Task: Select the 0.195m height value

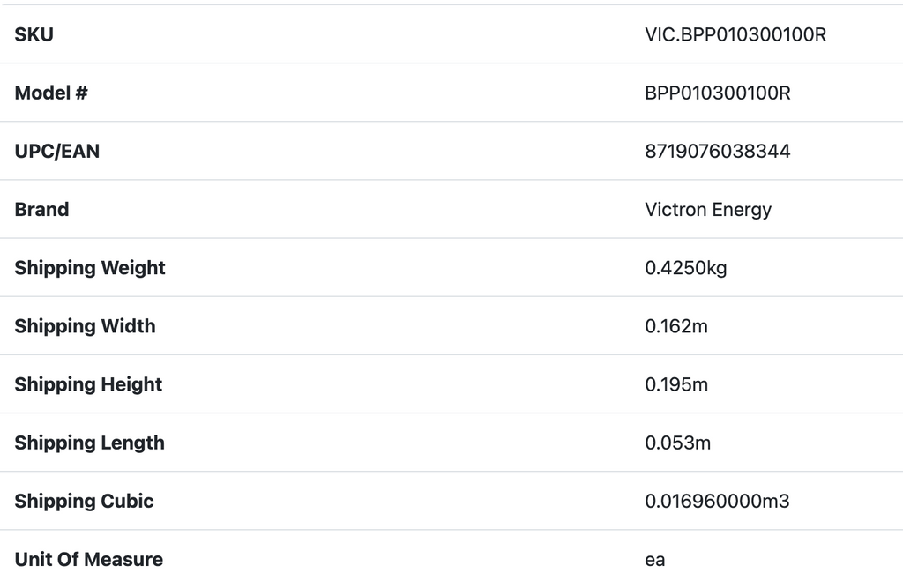Action: (676, 383)
